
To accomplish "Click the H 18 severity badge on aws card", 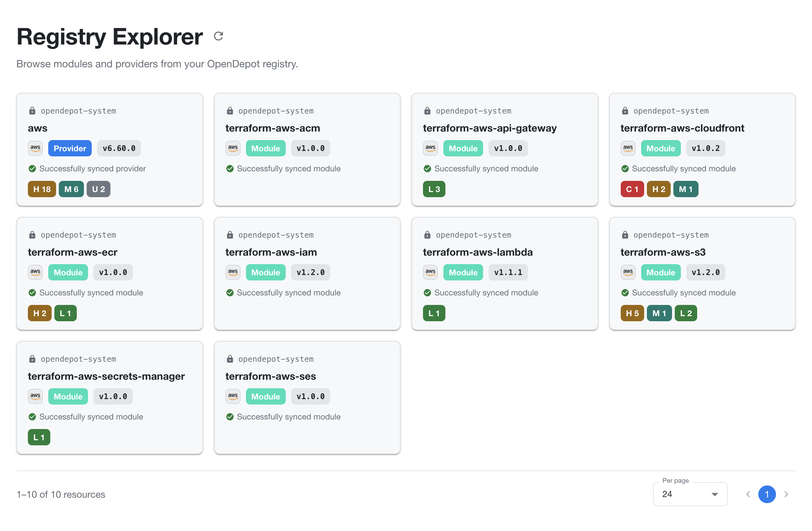I will pyautogui.click(x=42, y=189).
